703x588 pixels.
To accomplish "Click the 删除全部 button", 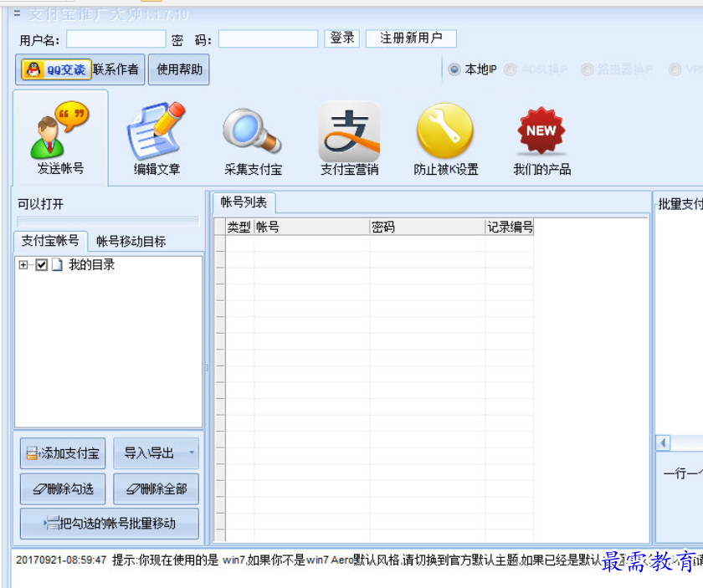I will click(156, 488).
